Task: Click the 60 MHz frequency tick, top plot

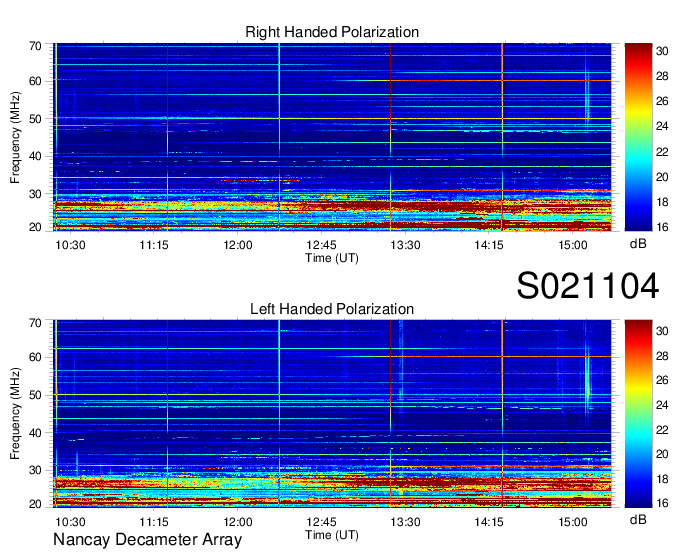Action: tap(36, 82)
